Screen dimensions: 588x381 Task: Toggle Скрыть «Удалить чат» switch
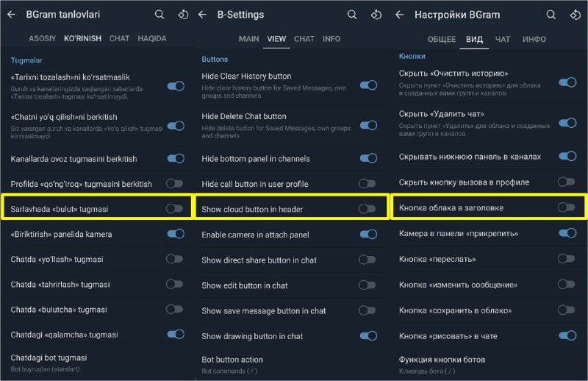coord(567,123)
